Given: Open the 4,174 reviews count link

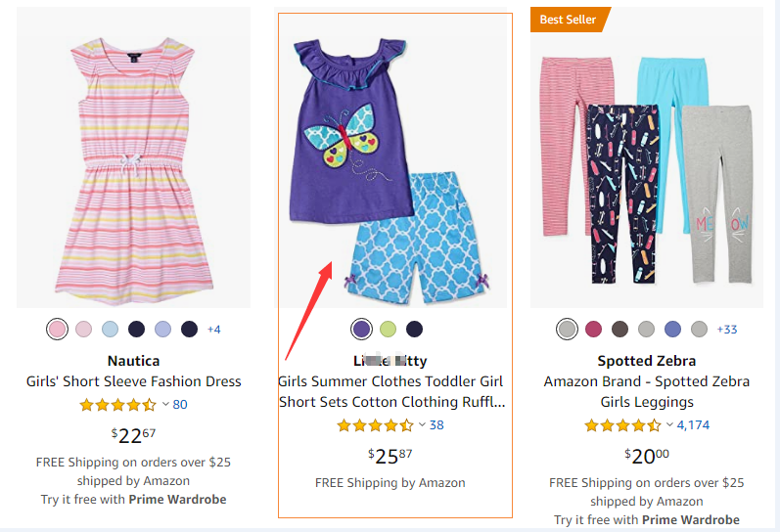Looking at the screenshot, I should click(x=693, y=425).
